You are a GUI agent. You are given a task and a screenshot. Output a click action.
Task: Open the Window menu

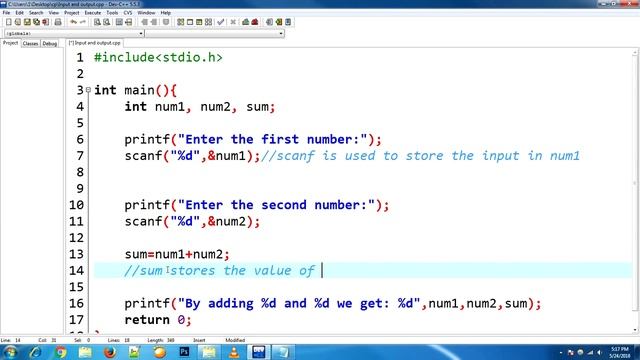[x=146, y=13]
